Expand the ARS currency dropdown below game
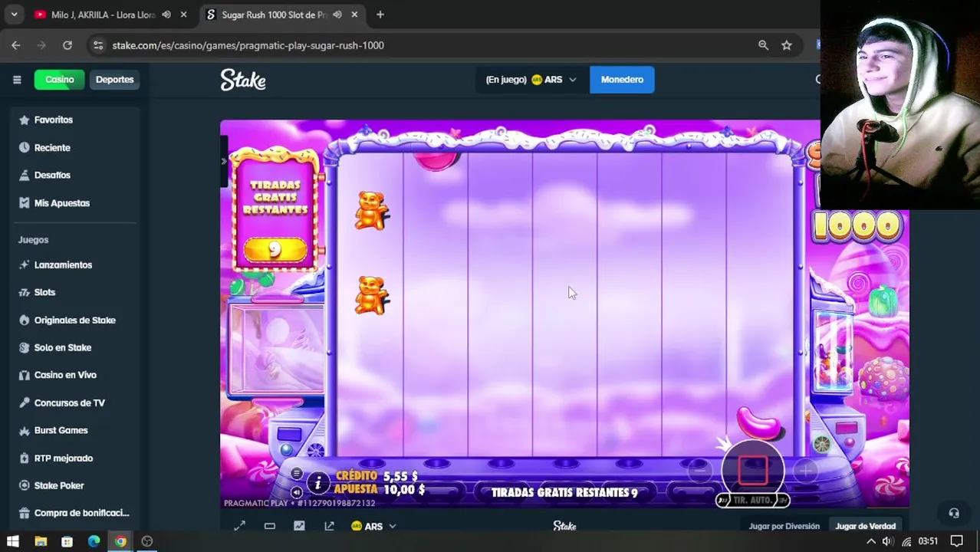This screenshot has height=552, width=980. click(373, 526)
